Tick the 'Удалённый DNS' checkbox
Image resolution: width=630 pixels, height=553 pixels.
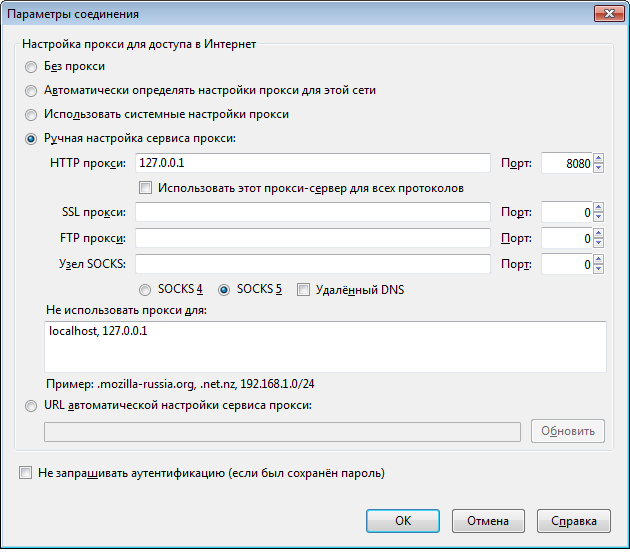click(x=303, y=290)
